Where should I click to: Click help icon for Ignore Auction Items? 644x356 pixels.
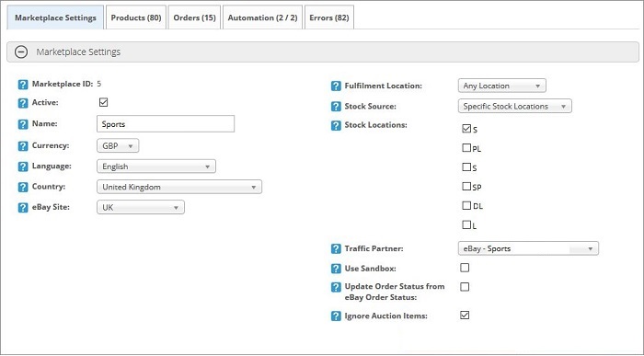point(336,316)
